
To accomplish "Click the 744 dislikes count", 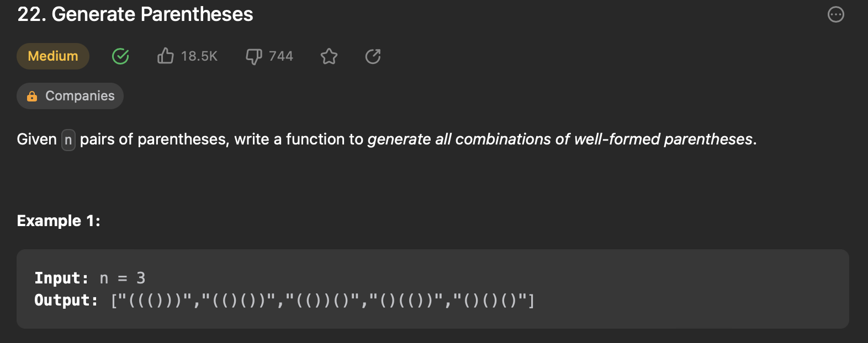I will (280, 56).
